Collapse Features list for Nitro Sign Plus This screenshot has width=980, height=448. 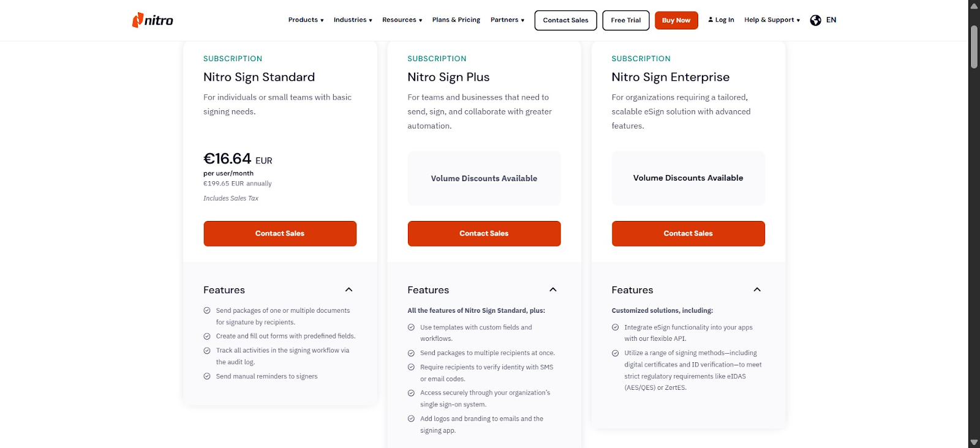[x=552, y=289]
